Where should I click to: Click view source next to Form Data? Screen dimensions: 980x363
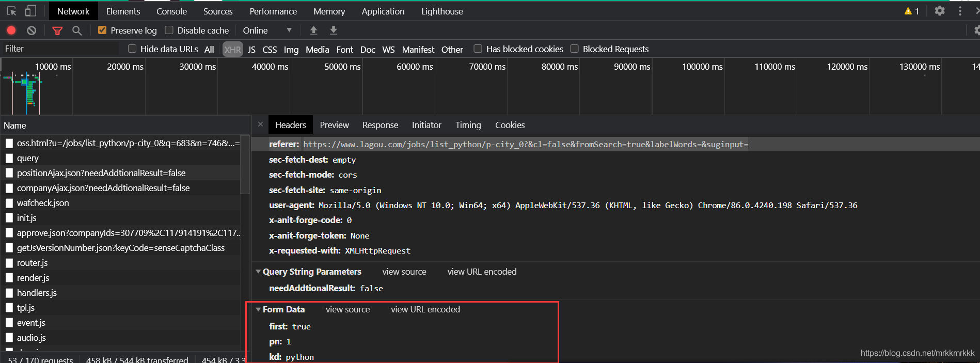click(347, 309)
